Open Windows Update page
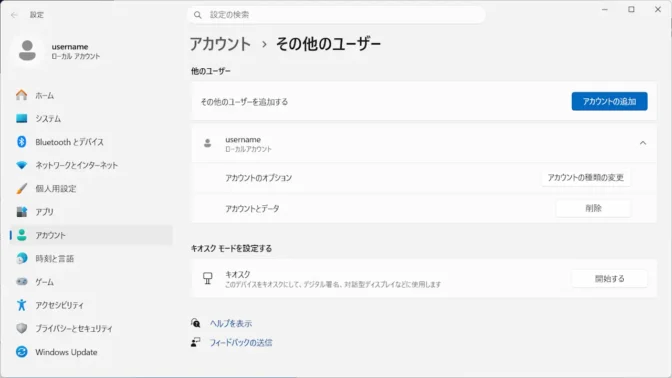This screenshot has height=378, width=672. pyautogui.click(x=91, y=351)
